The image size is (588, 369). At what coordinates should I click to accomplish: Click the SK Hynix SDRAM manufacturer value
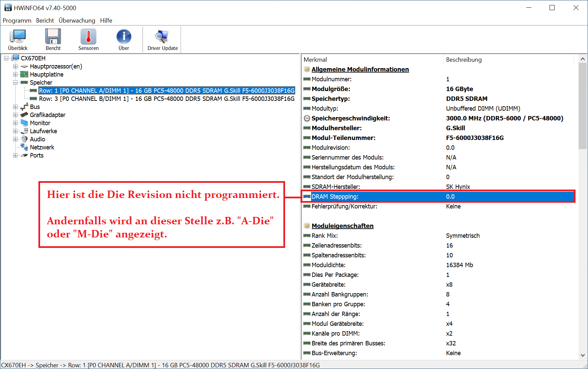click(458, 187)
